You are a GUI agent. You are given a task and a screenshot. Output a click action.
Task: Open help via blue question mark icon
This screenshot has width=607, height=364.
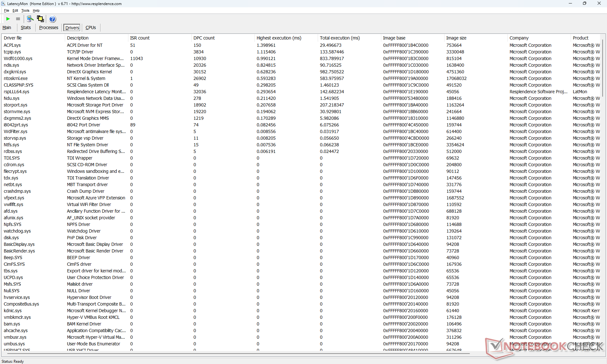pyautogui.click(x=52, y=19)
